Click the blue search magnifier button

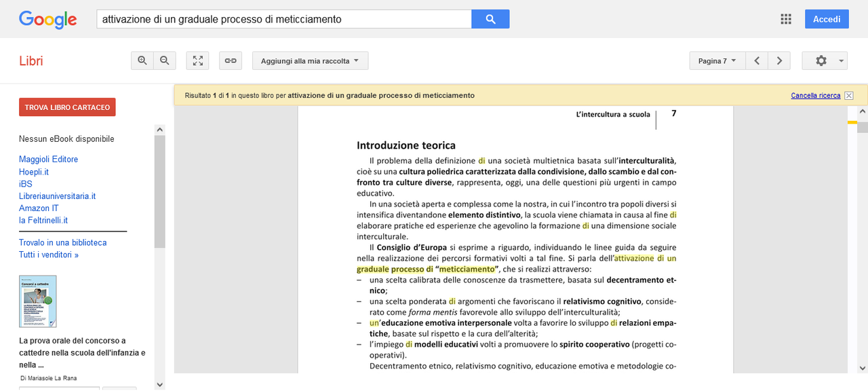pyautogui.click(x=490, y=19)
